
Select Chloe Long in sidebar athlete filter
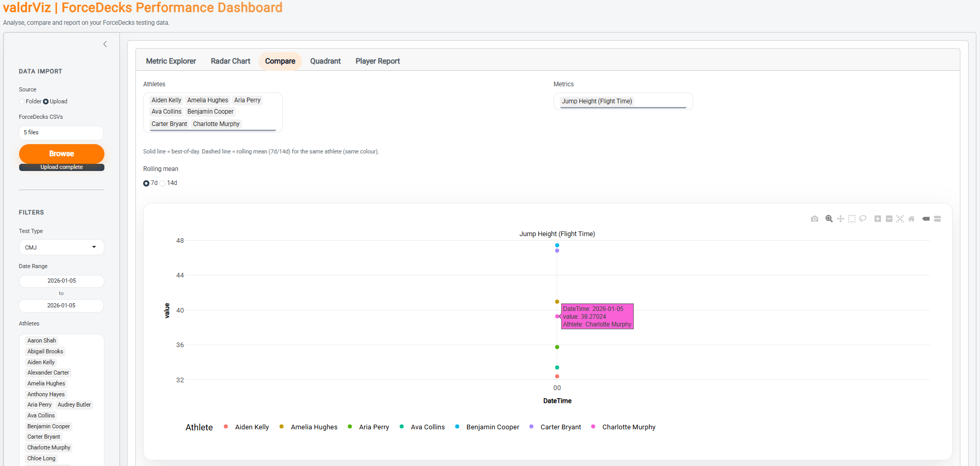click(x=41, y=459)
